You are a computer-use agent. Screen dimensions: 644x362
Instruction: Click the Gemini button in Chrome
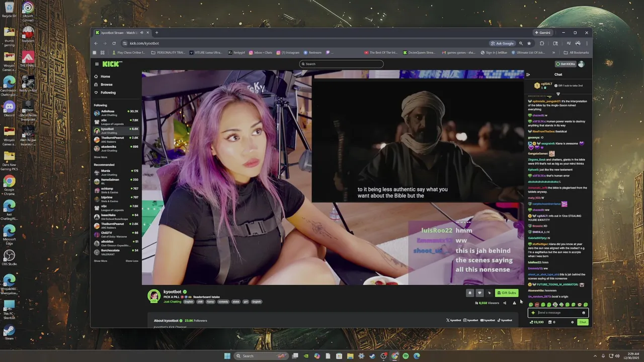coord(543,33)
